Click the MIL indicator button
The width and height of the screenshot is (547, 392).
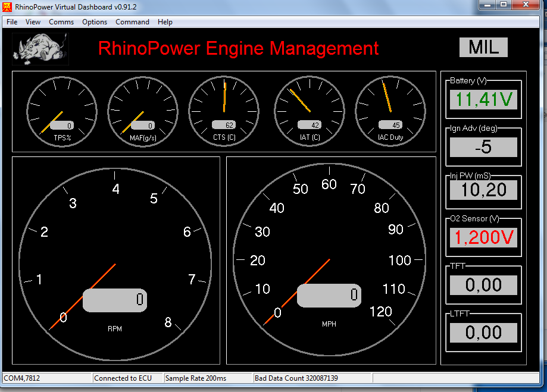(x=483, y=47)
